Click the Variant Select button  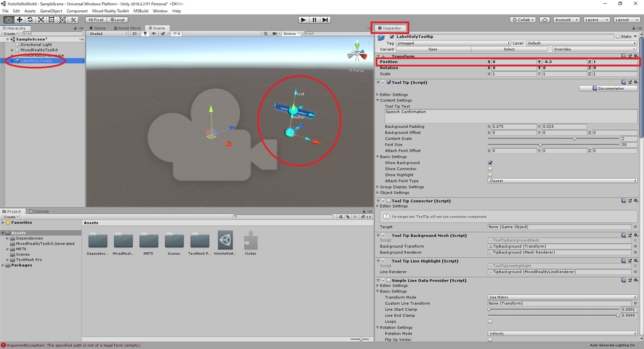click(509, 49)
